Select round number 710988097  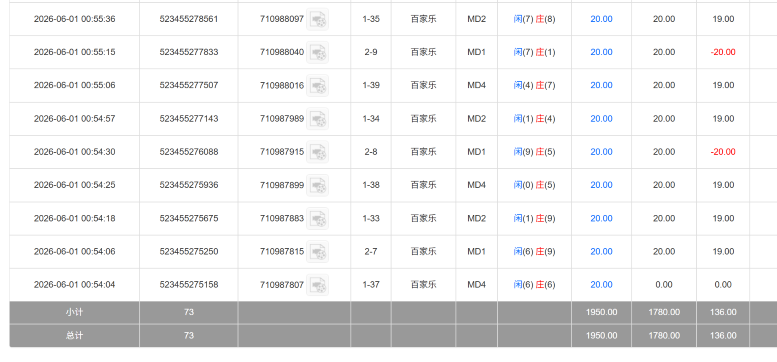point(282,19)
